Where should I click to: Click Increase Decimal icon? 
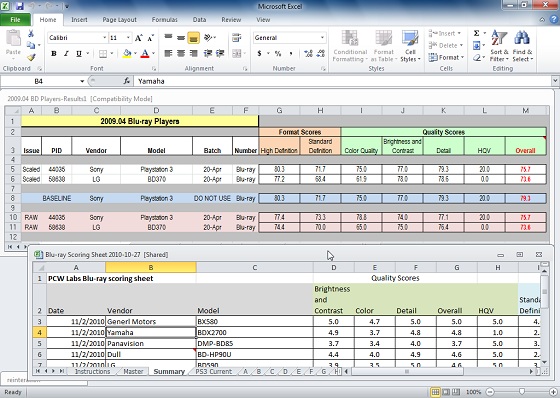(x=308, y=54)
